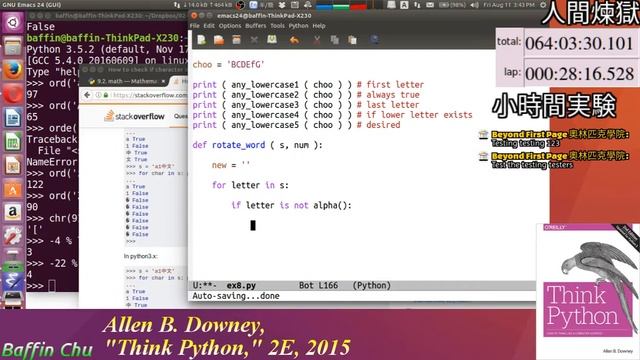Click the 'for letter in s:' line
Image resolution: width=640 pixels, height=360 pixels.
[x=250, y=185]
